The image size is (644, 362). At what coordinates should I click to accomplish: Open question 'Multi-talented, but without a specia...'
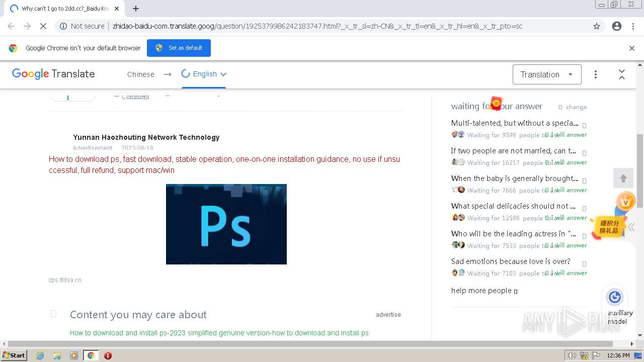pos(515,123)
